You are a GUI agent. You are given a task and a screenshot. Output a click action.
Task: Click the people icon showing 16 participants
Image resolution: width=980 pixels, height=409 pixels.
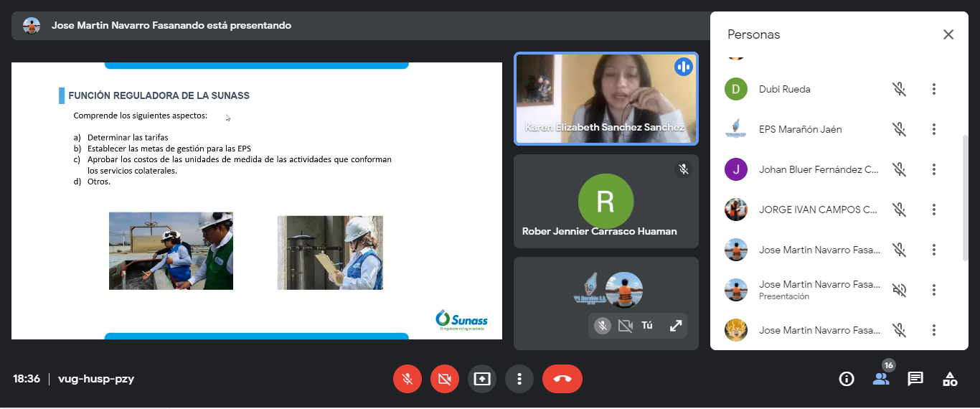click(x=881, y=378)
